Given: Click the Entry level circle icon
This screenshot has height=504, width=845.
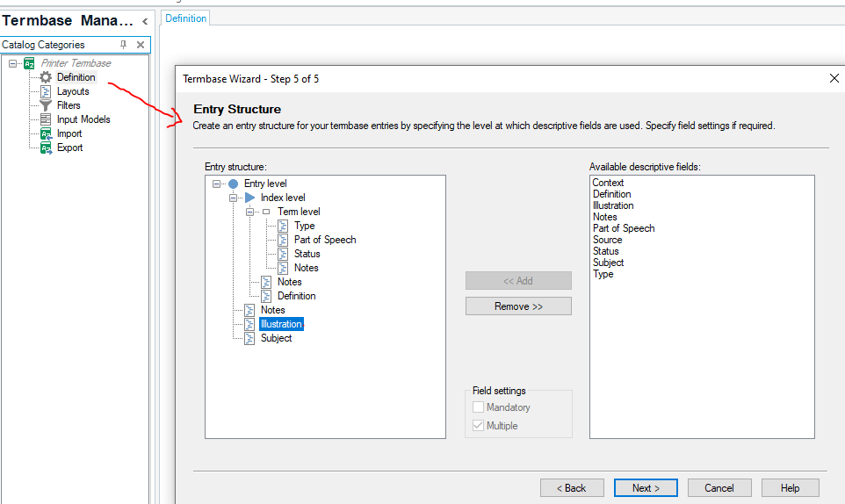Looking at the screenshot, I should pos(234,184).
